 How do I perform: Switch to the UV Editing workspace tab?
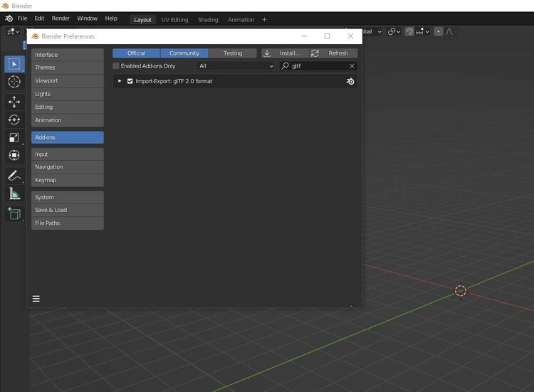(x=174, y=20)
